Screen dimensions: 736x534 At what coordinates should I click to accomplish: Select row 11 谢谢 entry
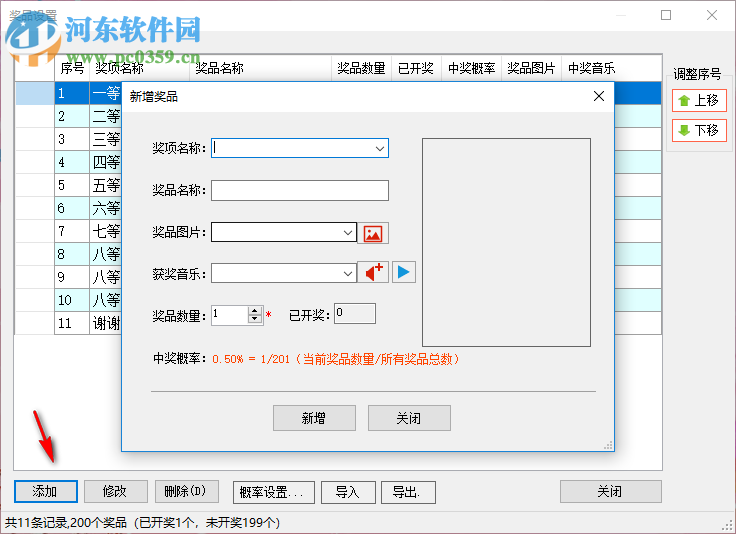(106, 323)
